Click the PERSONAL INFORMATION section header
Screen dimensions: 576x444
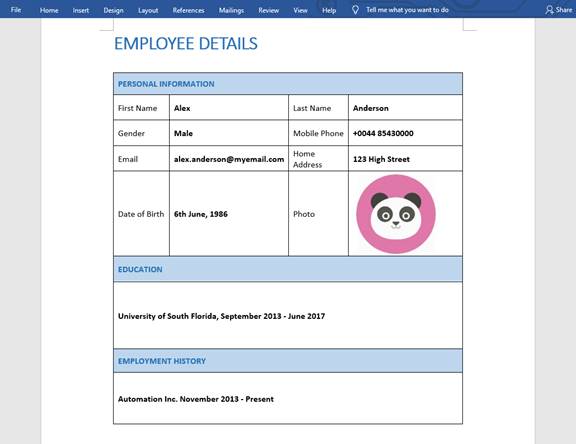(288, 84)
